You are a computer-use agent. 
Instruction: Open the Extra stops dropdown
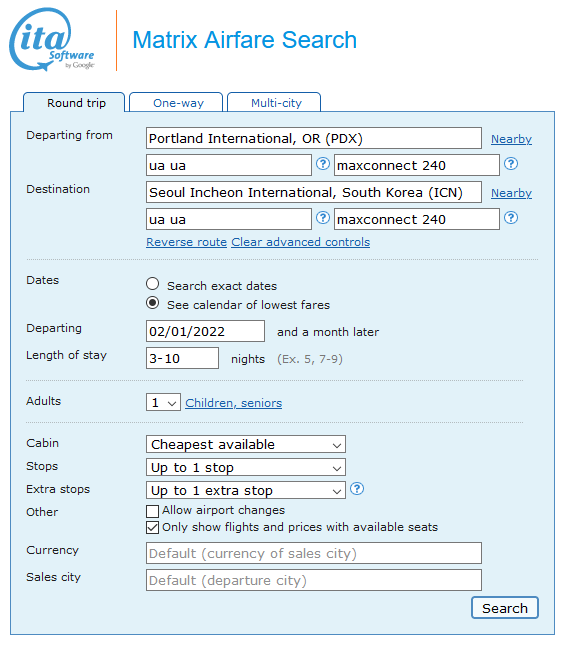246,490
